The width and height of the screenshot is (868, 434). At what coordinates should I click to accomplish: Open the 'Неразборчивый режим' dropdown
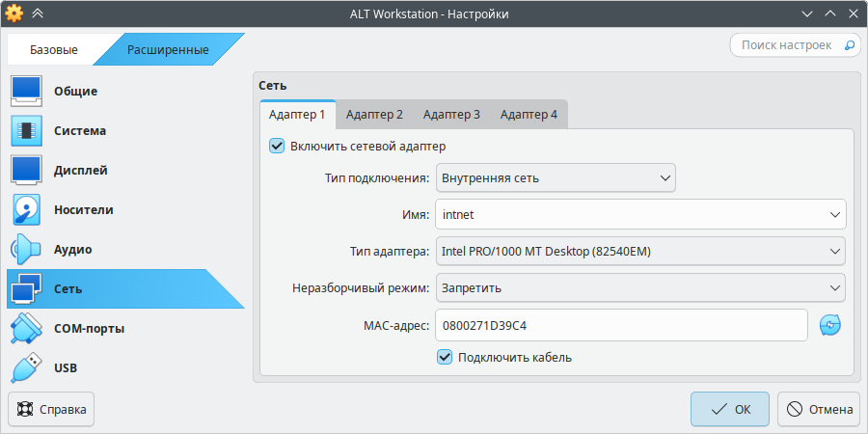point(640,287)
